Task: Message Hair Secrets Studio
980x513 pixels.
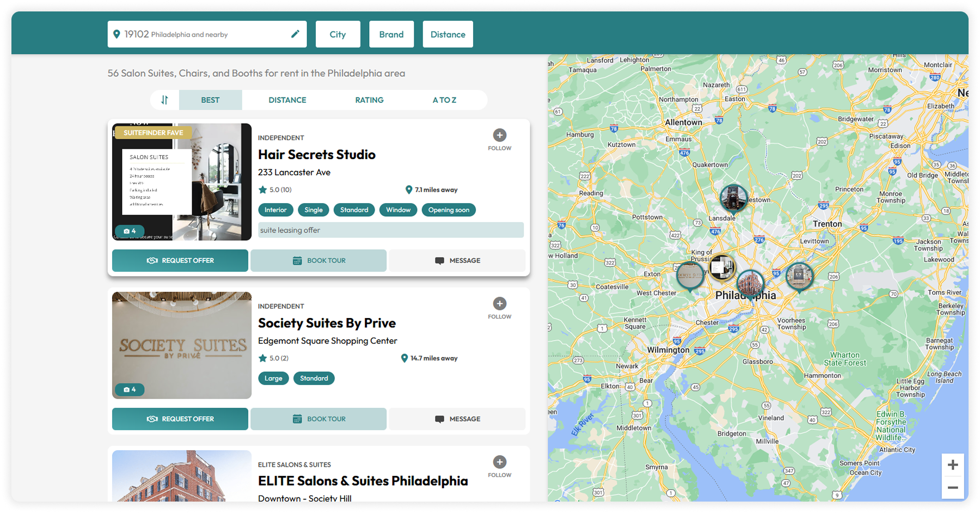Action: click(457, 261)
